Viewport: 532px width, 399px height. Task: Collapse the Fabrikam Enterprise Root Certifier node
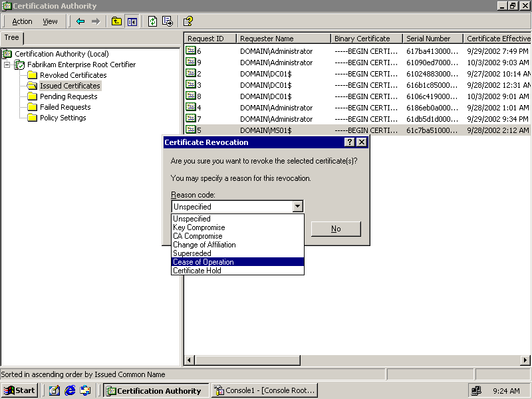coord(7,65)
